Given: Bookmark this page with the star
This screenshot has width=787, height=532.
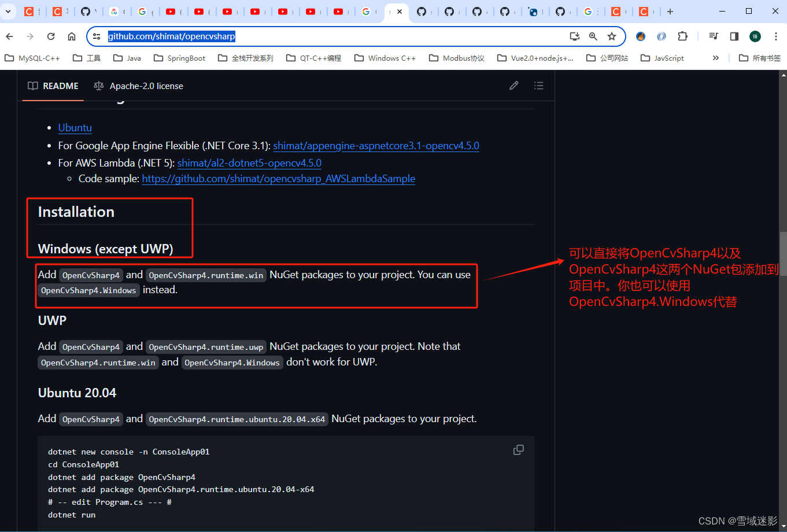Looking at the screenshot, I should [612, 36].
